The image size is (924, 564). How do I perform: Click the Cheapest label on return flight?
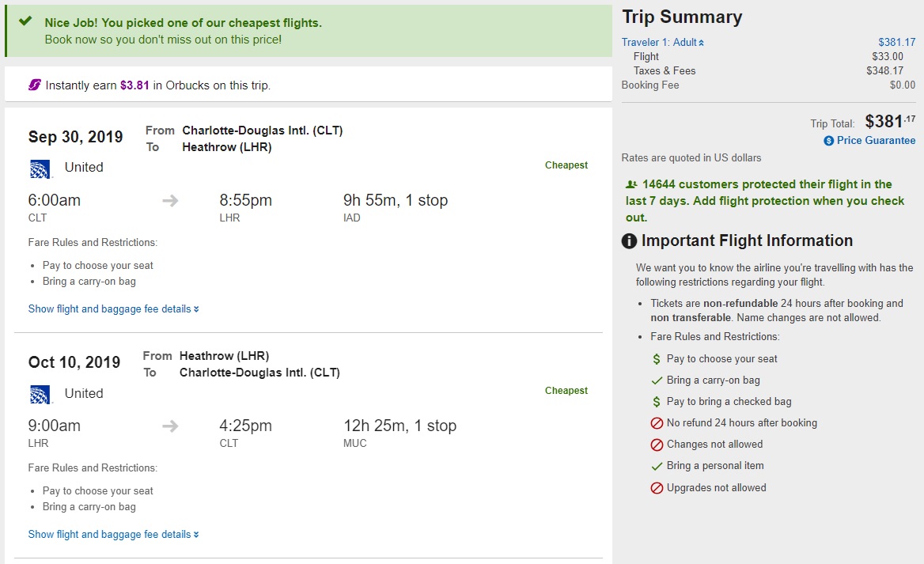click(566, 391)
